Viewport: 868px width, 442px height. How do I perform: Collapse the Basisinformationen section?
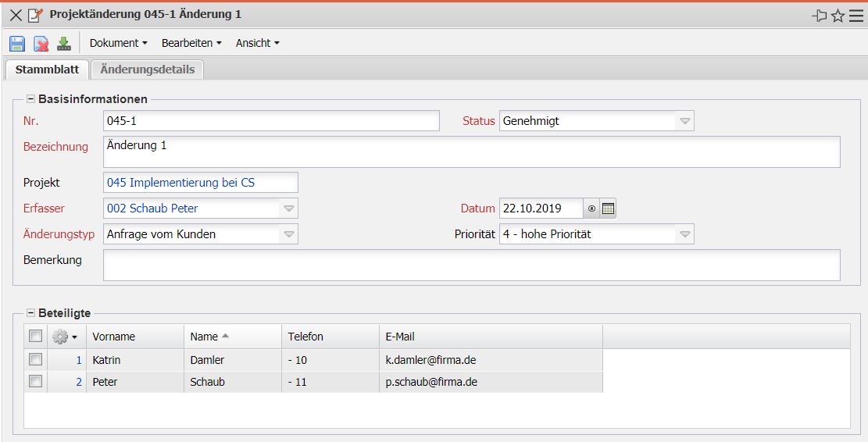pos(31,99)
